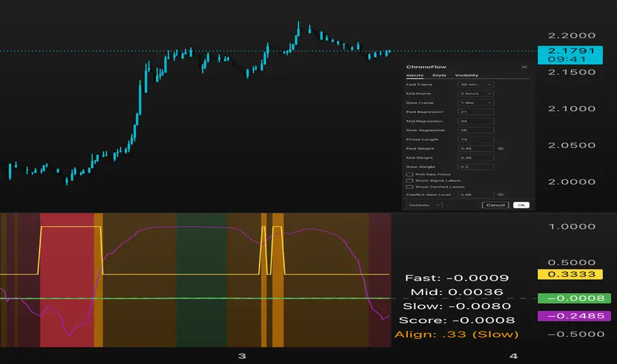Open the Visibility tab
Viewport: 617px width, 364px height.
(467, 75)
